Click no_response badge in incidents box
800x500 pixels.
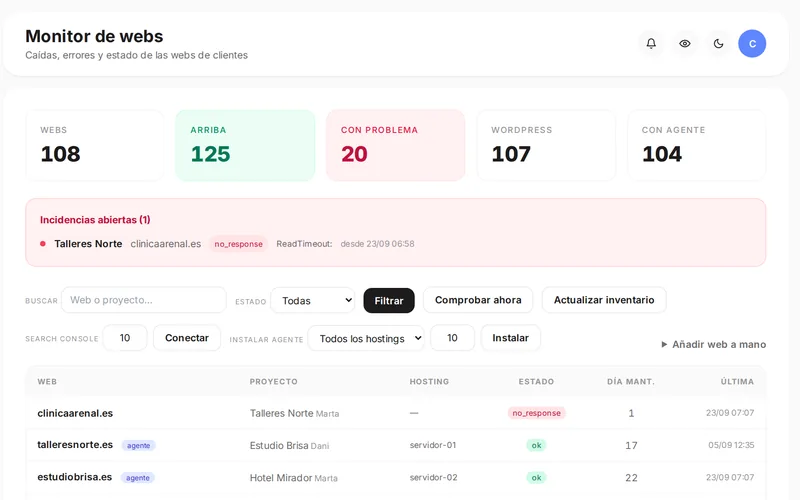click(x=238, y=244)
